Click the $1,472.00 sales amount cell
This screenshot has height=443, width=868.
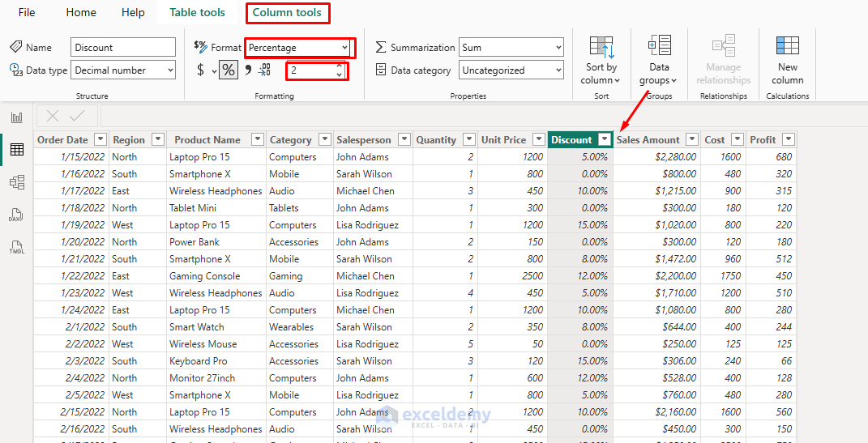(656, 259)
